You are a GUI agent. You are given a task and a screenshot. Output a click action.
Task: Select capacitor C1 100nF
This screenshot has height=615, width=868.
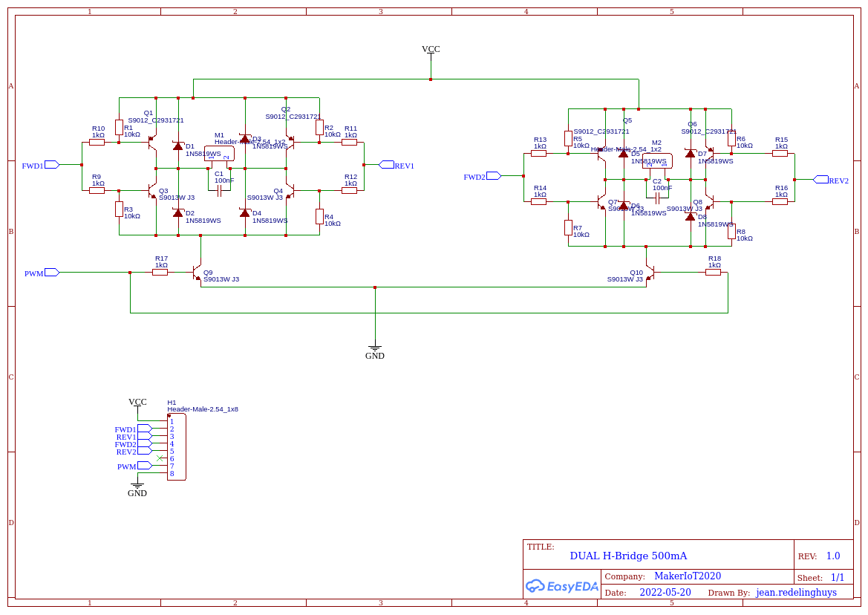tap(220, 191)
